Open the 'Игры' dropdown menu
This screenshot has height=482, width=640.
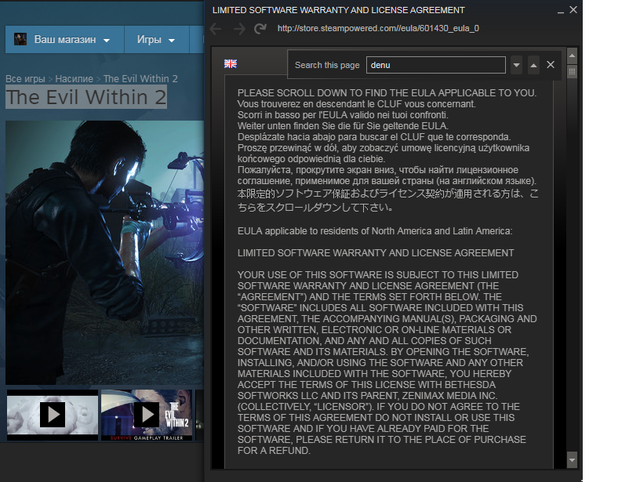tap(157, 40)
